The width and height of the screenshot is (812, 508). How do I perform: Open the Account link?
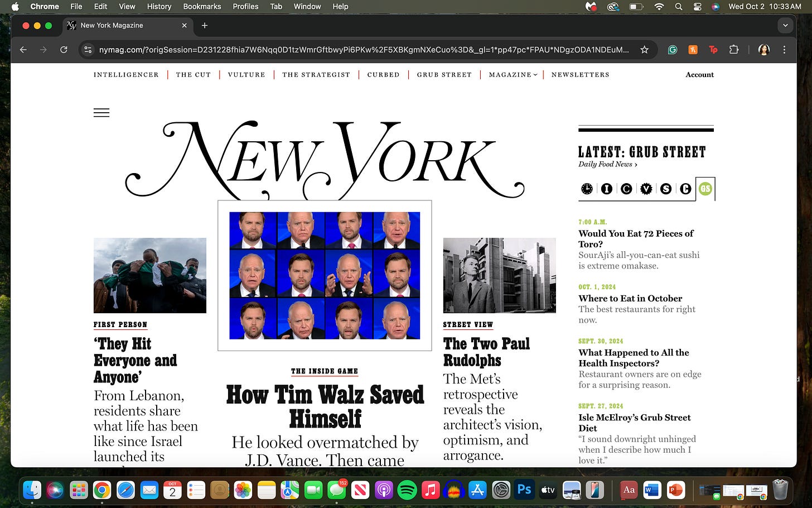(700, 75)
